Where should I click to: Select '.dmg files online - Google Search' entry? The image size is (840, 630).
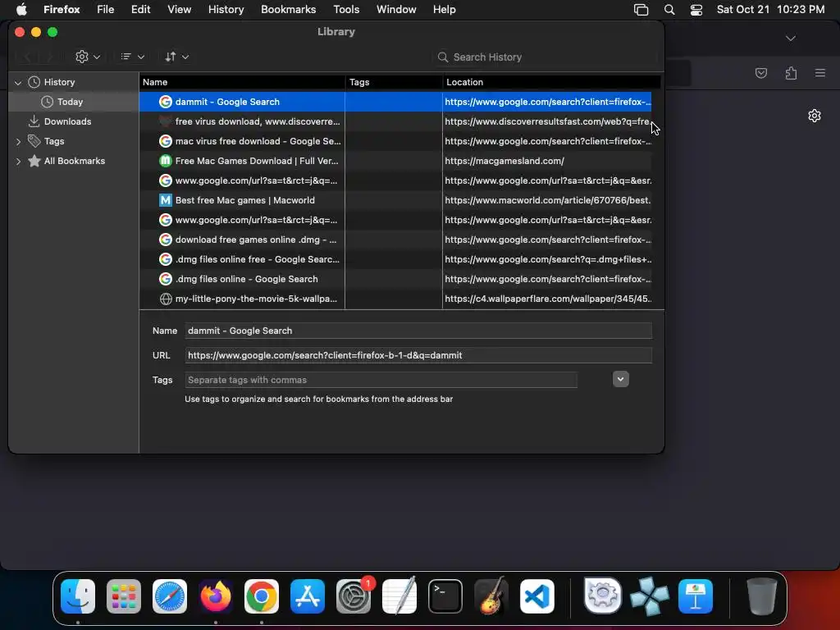coord(395,279)
